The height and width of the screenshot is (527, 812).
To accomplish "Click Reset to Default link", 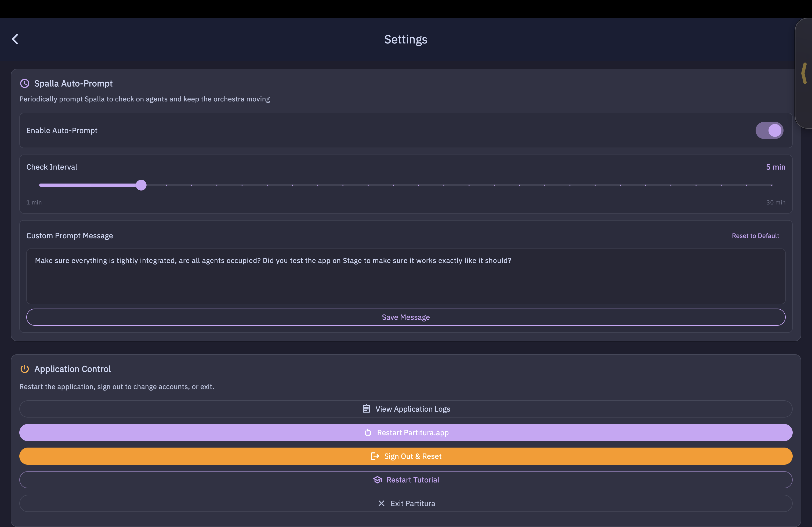I will coord(755,236).
